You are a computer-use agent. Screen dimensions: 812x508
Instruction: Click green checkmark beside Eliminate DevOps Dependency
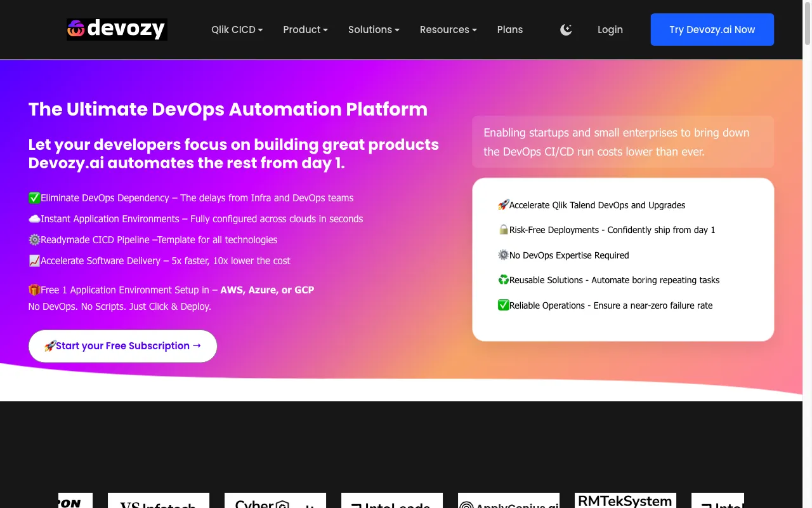(x=34, y=198)
